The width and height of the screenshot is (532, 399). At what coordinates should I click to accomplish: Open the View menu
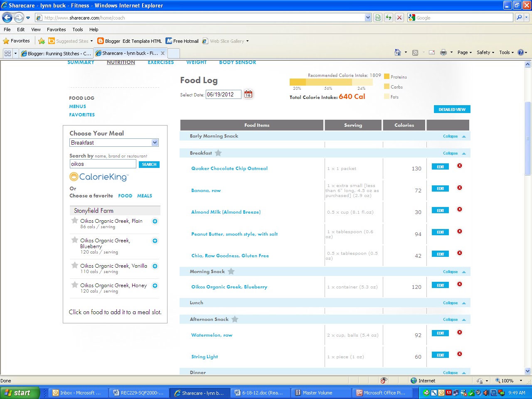pos(36,30)
